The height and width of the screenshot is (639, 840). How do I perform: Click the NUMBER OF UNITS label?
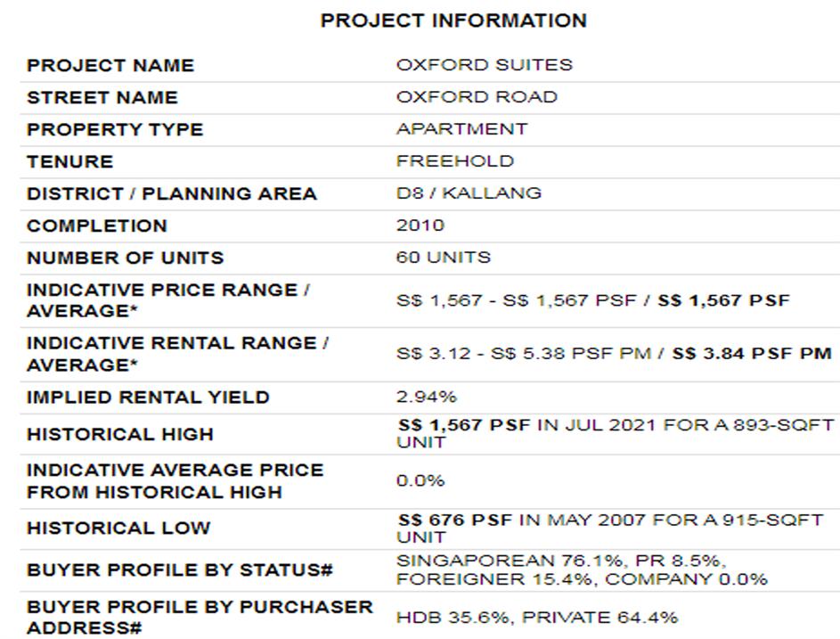[x=125, y=258]
